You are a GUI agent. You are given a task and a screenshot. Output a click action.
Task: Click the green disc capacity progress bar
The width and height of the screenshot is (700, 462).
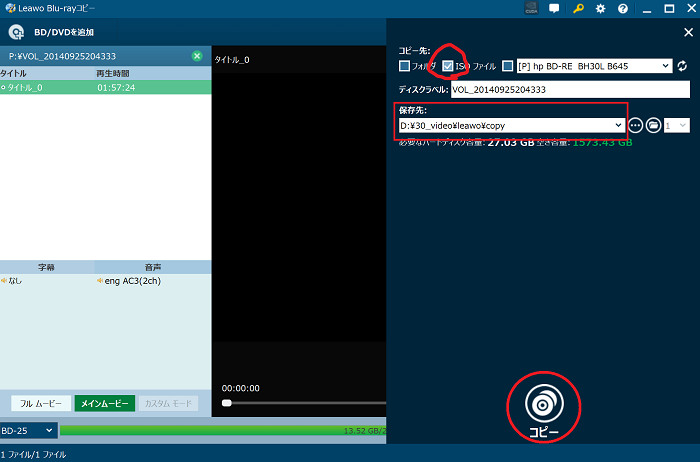click(x=223, y=431)
